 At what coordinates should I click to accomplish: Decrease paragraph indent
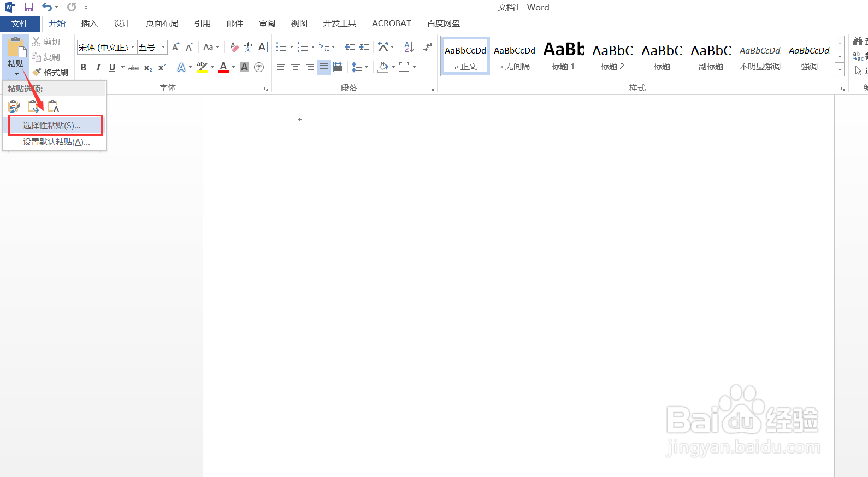tap(350, 47)
